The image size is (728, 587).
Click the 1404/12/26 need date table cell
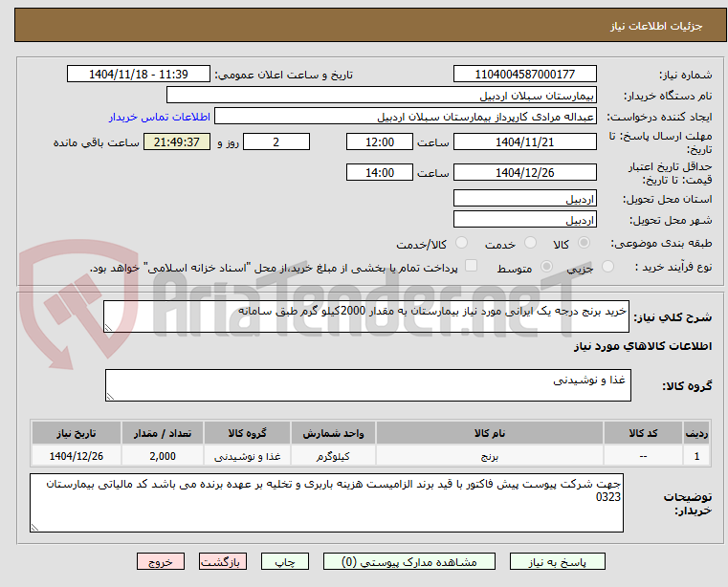coord(77,456)
